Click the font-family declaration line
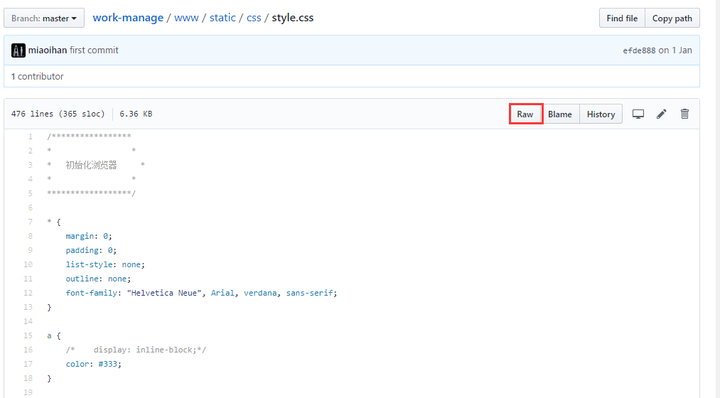The image size is (720, 398). coord(201,293)
